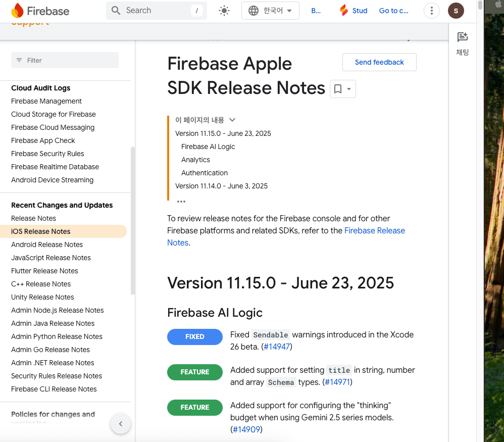Click the Cloud Audit Logs heading
The width and height of the screenshot is (504, 442).
(x=41, y=88)
